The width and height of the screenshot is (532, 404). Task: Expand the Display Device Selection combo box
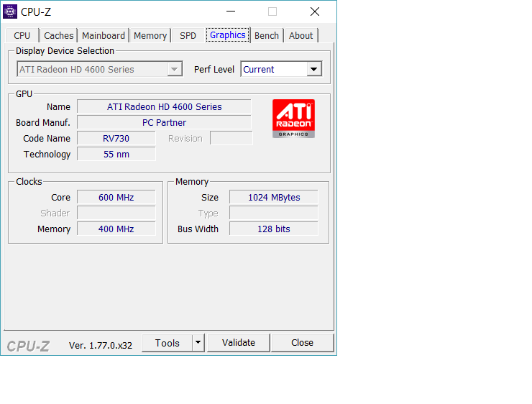coord(100,69)
